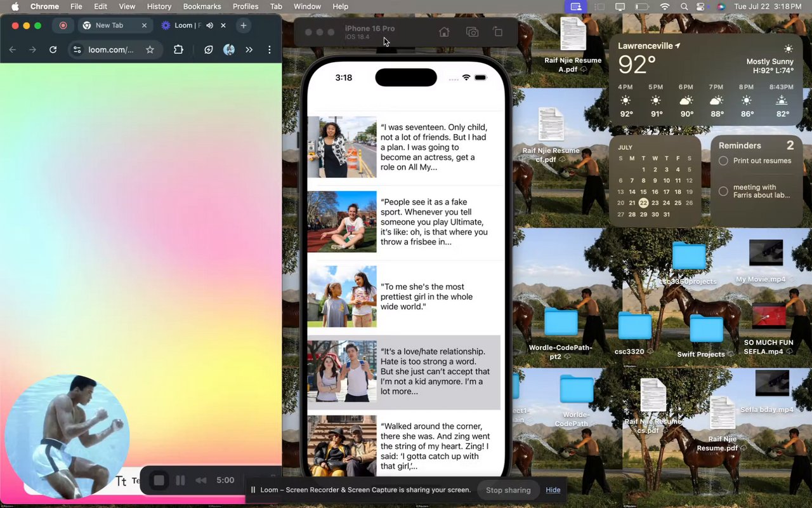Viewport: 812px width, 508px height.
Task: Mark 'meeting with Farris' reminder complete
Action: point(723,191)
